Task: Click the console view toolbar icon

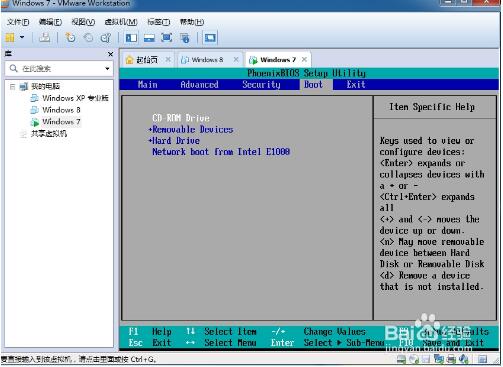Action: tap(210, 38)
